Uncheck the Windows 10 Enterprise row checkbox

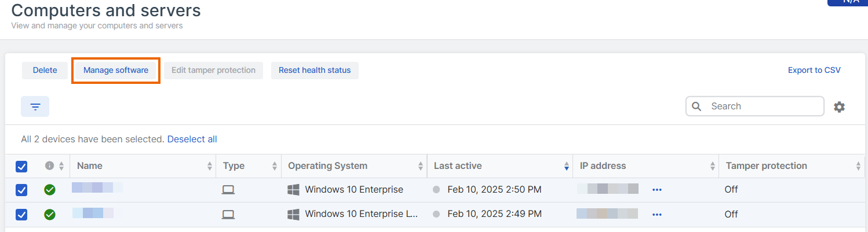(x=21, y=190)
